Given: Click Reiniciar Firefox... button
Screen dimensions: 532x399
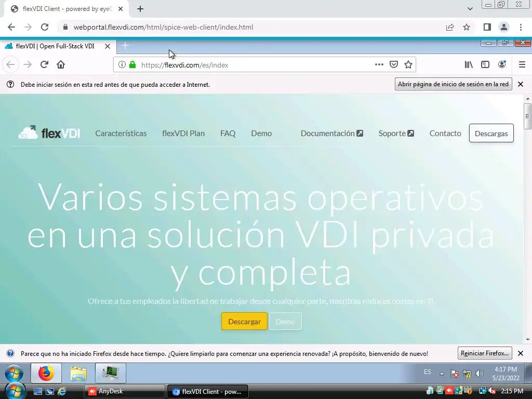Looking at the screenshot, I should pos(485,353).
